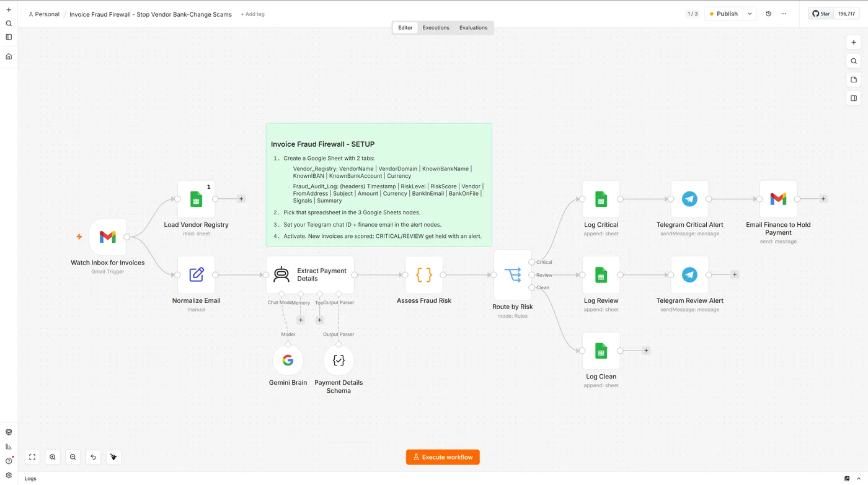
Task: Click the GitHub Star button
Action: pyautogui.click(x=821, y=14)
